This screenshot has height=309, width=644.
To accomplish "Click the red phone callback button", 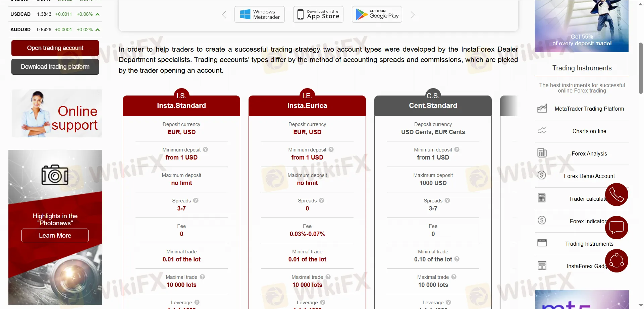I will 616,195.
